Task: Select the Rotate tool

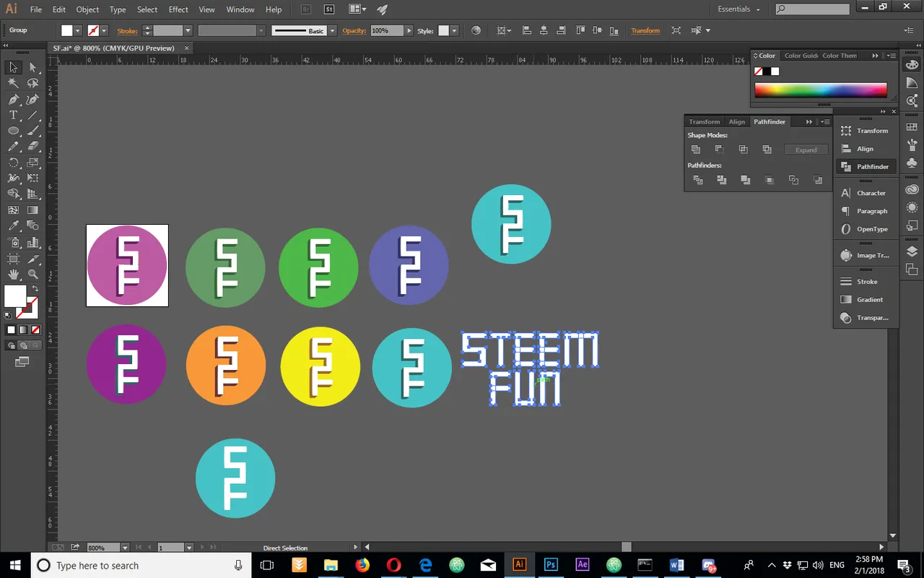Action: [x=13, y=163]
